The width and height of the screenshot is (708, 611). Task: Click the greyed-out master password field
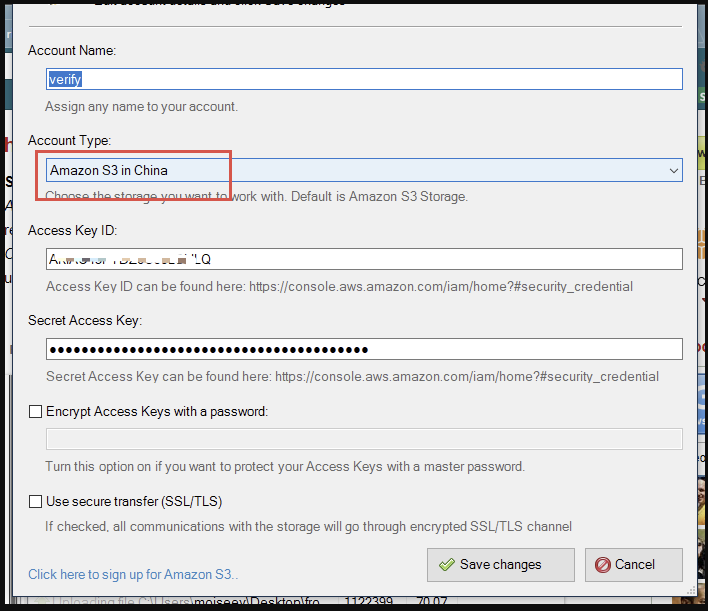364,439
